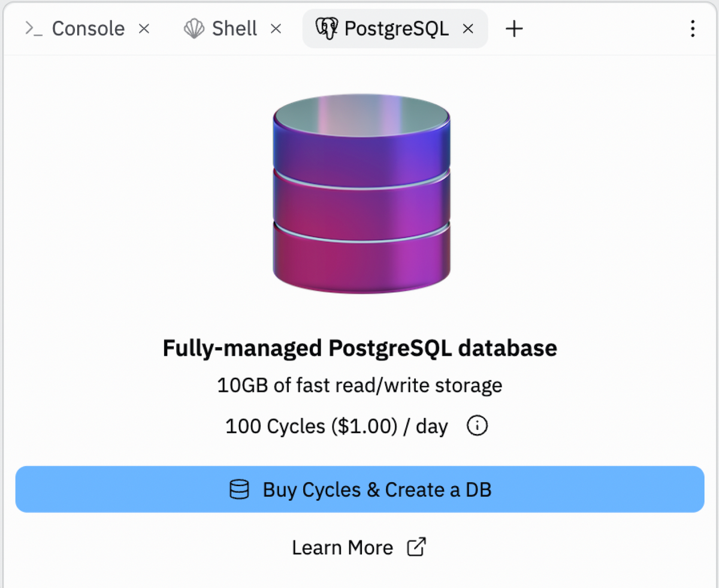Open the Learn More link
The height and width of the screenshot is (588, 719).
coord(342,547)
